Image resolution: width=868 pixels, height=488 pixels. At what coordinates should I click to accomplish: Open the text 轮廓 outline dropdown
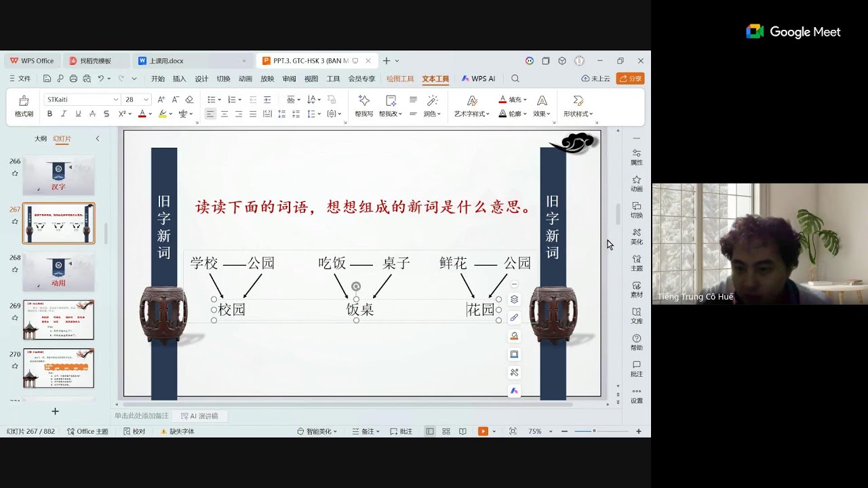pos(513,114)
